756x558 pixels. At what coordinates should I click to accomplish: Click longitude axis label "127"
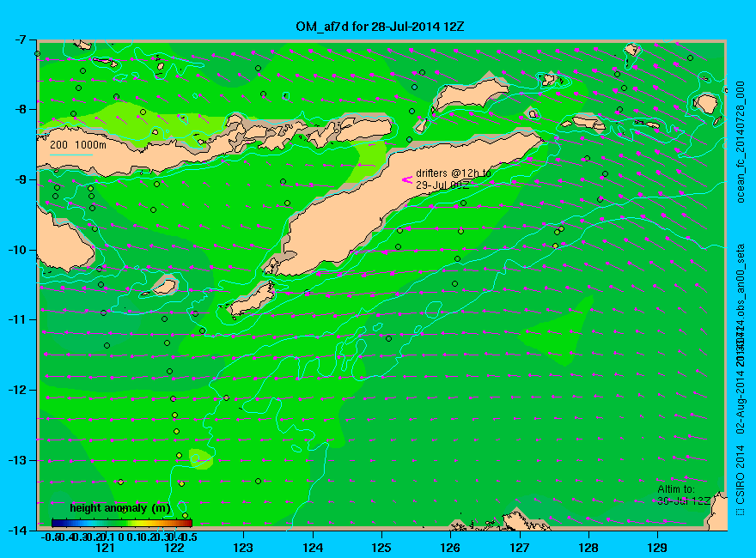(x=519, y=548)
